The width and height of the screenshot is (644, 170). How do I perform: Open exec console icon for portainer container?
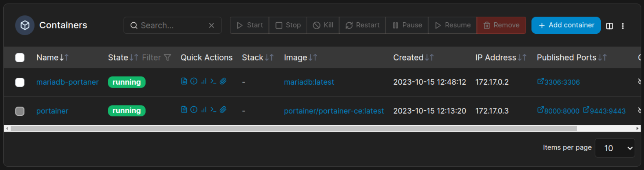(213, 110)
